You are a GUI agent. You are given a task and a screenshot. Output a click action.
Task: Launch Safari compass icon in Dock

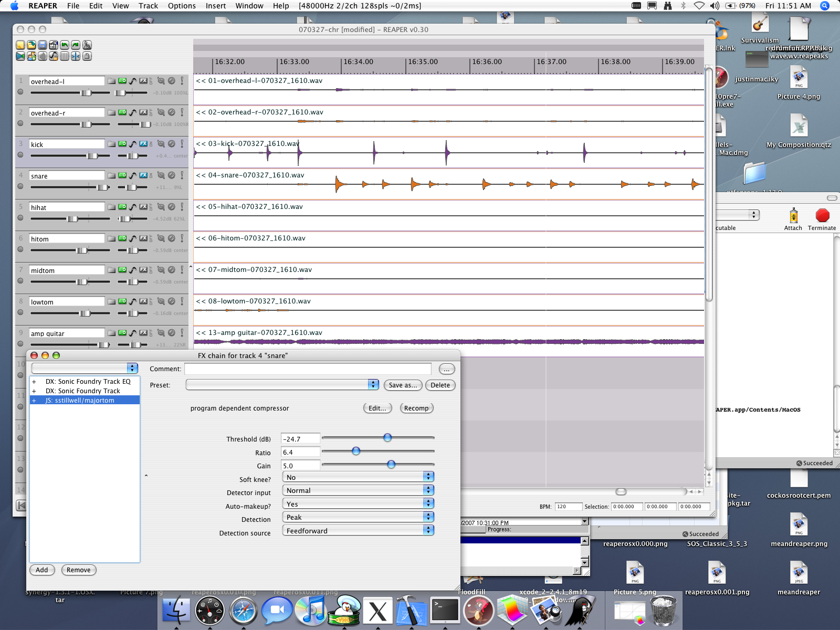(243, 611)
